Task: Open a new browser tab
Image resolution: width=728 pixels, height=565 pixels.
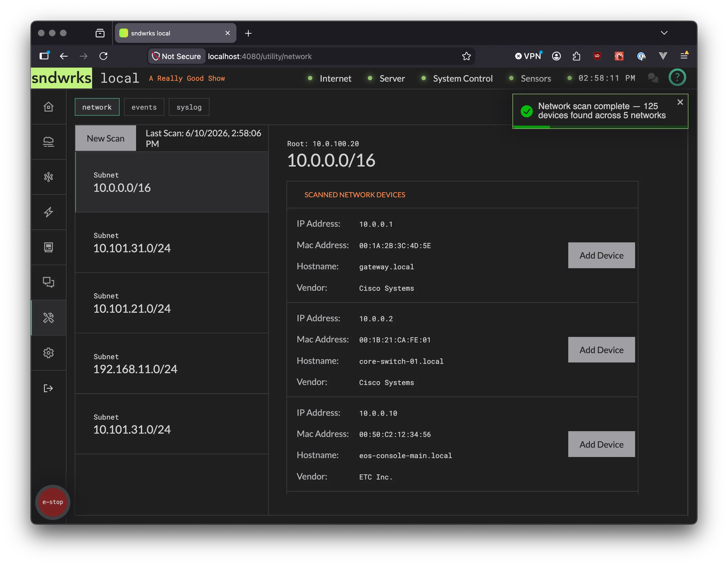Action: tap(248, 33)
